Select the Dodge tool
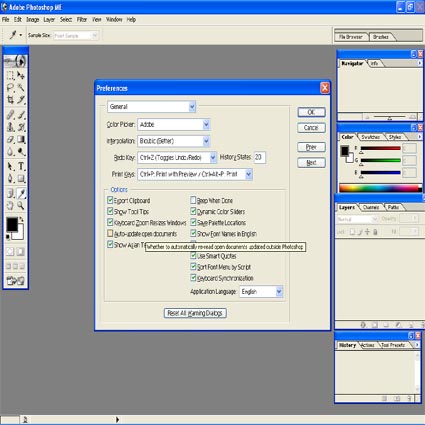Image resolution: width=425 pixels, height=425 pixels. 21,152
